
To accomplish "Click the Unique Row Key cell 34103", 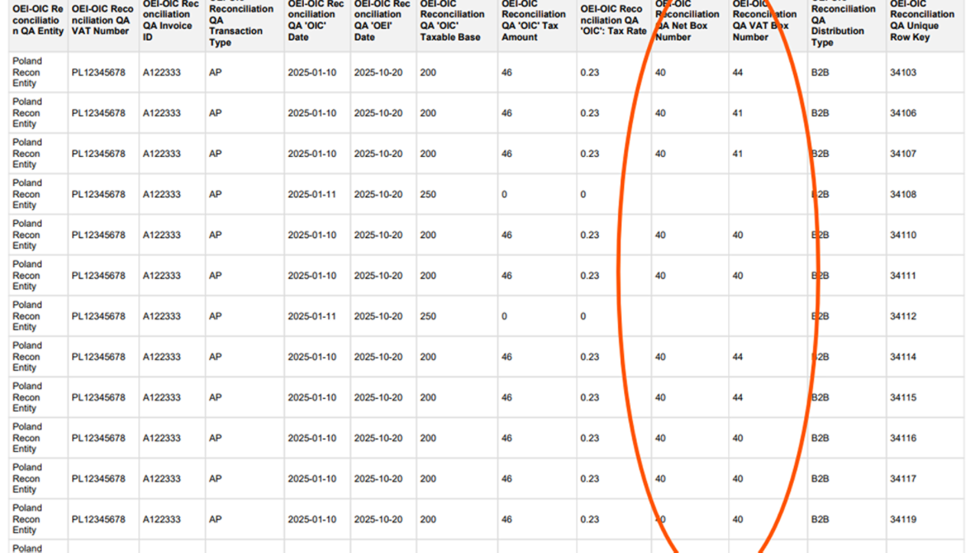I will 903,73.
